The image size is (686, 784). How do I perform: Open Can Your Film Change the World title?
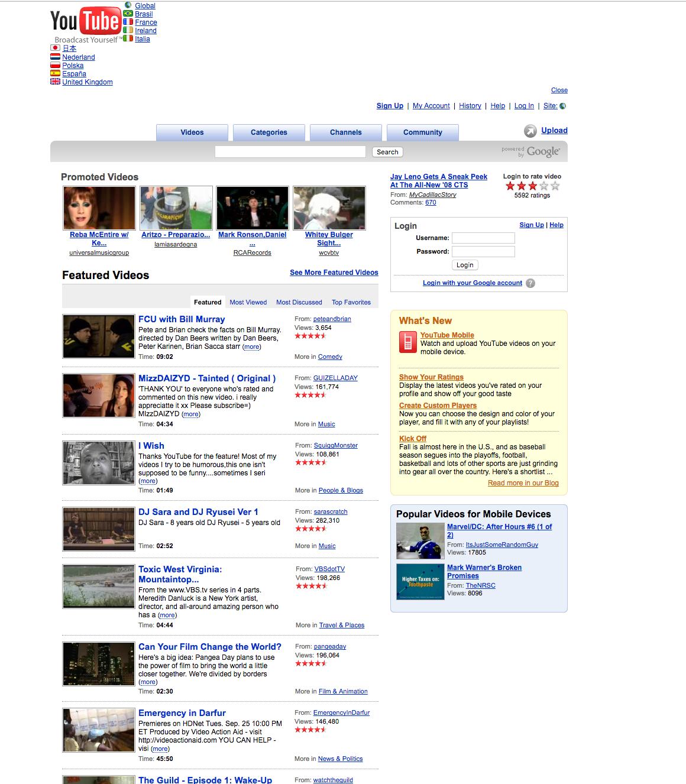[x=210, y=647]
